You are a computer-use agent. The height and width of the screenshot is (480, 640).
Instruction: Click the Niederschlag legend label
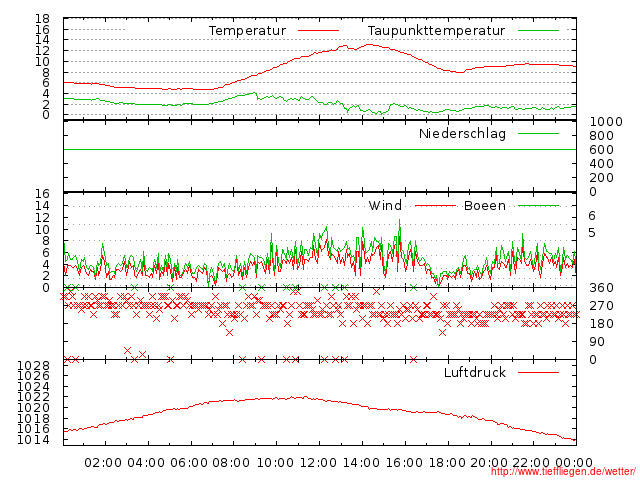[x=462, y=134]
